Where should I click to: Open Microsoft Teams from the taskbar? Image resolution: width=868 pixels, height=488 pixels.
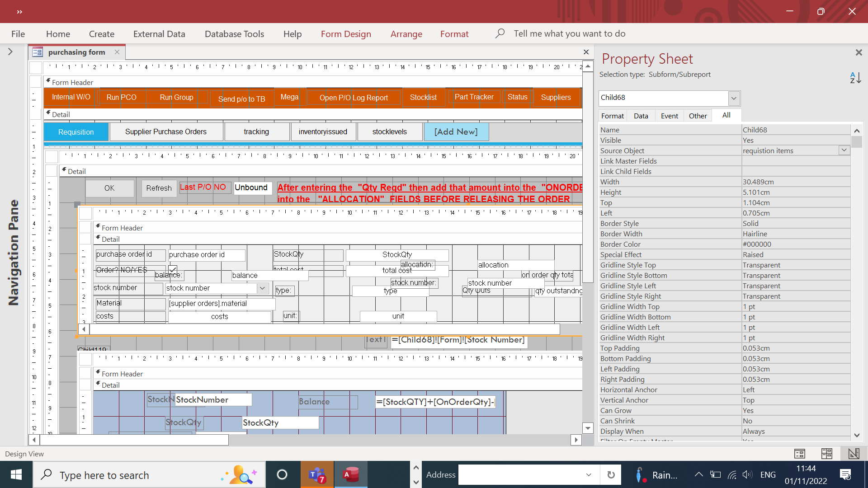pyautogui.click(x=317, y=475)
